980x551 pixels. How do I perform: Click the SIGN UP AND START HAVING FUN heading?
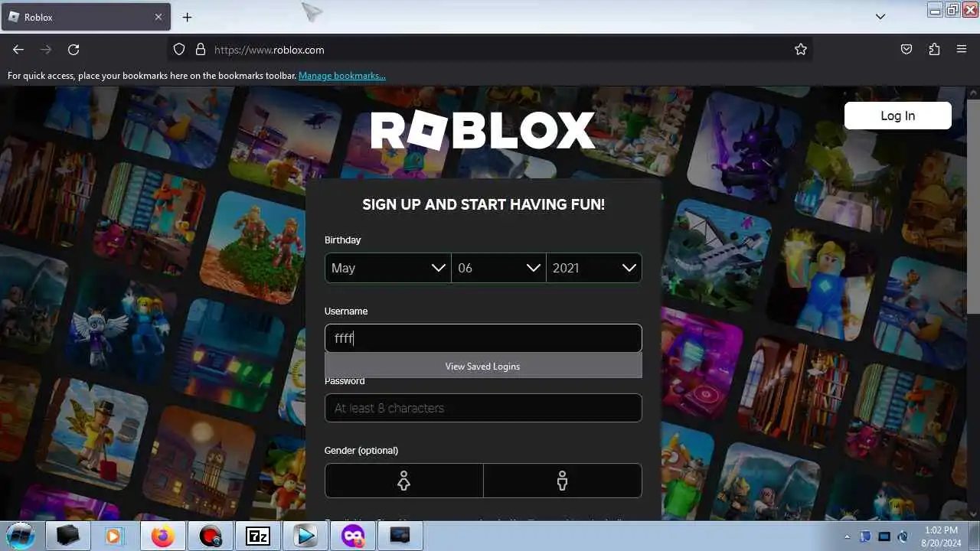(x=483, y=204)
